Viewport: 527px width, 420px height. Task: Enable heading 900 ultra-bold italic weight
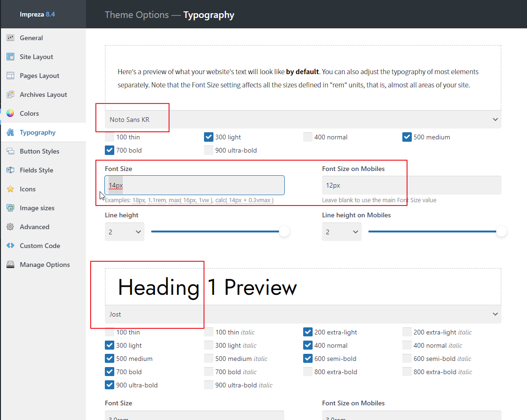coord(209,385)
